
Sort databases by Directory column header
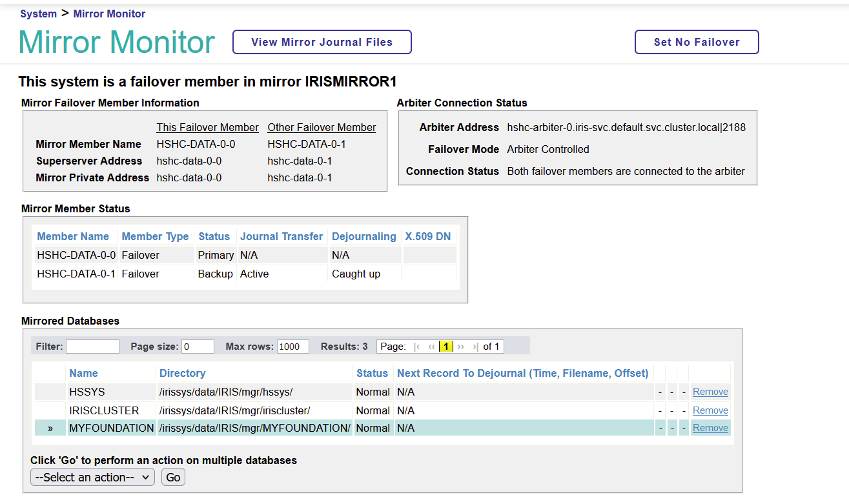tap(182, 373)
